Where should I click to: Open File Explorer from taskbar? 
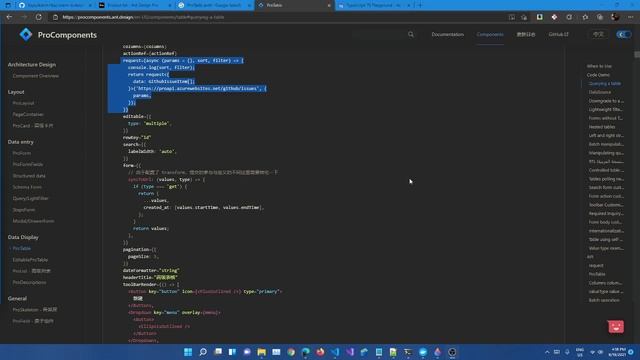[x=262, y=352]
